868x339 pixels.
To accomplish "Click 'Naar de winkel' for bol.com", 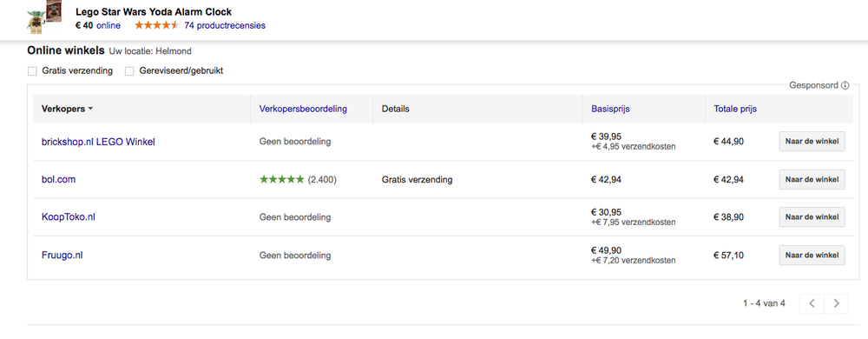I will 812,179.
